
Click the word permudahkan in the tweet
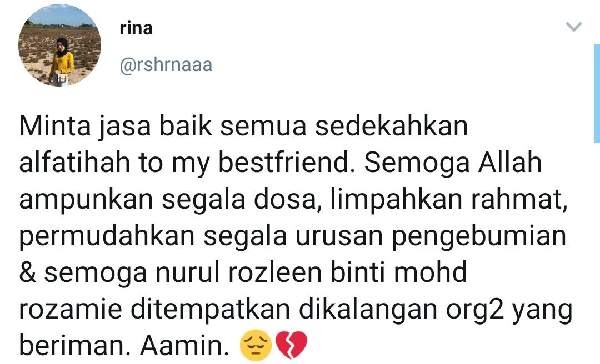(x=107, y=237)
